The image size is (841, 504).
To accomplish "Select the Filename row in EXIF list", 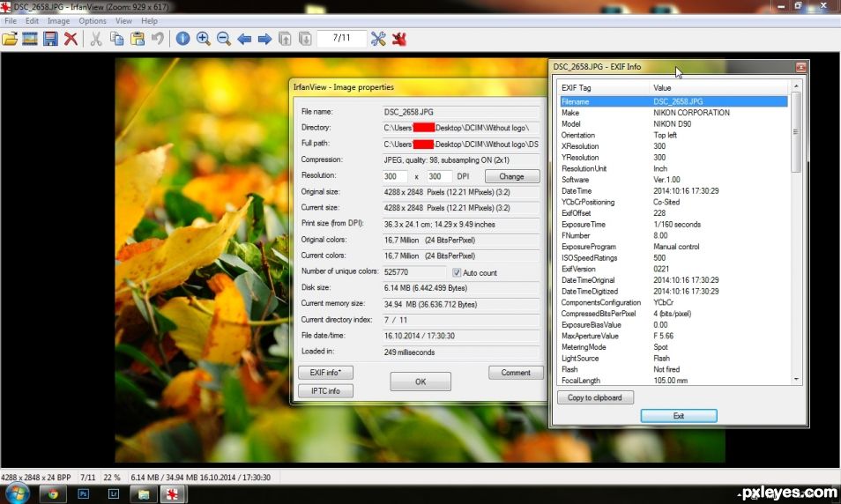I will pyautogui.click(x=674, y=101).
